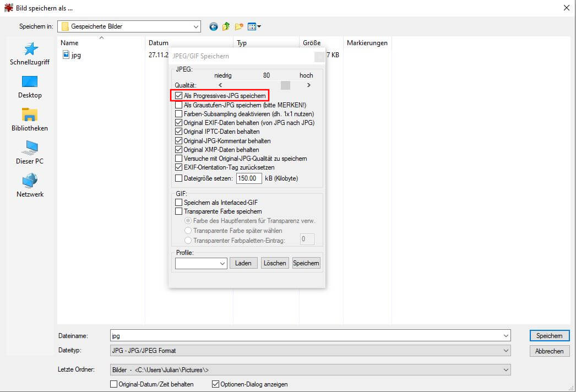Toggle Als Progressives-JPG speichern

pyautogui.click(x=178, y=95)
